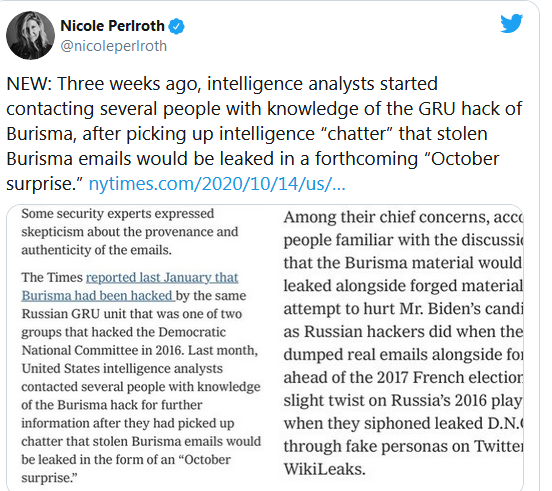Click the '2017 French election' line
Viewport: 552px width, 491px height.
403,378
